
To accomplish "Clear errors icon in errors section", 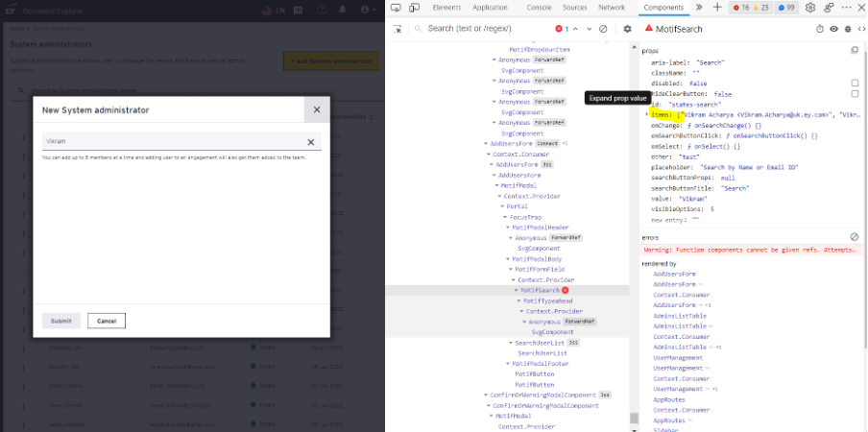I will pos(855,237).
